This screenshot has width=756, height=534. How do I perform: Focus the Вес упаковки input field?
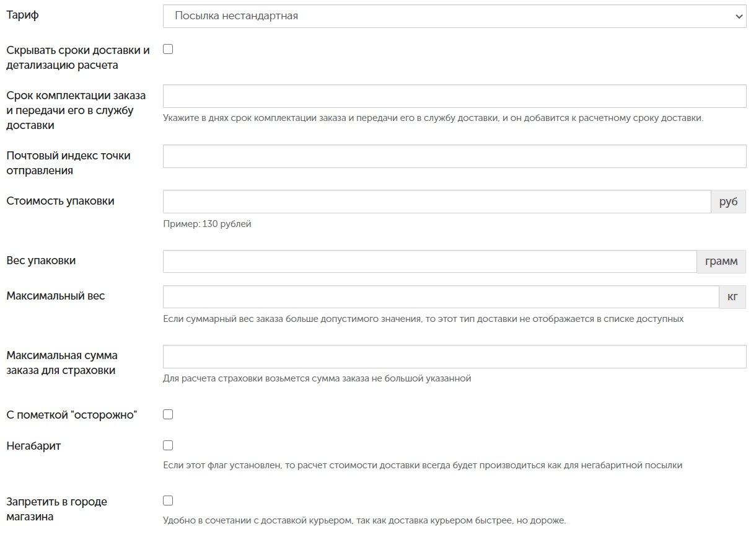(430, 261)
